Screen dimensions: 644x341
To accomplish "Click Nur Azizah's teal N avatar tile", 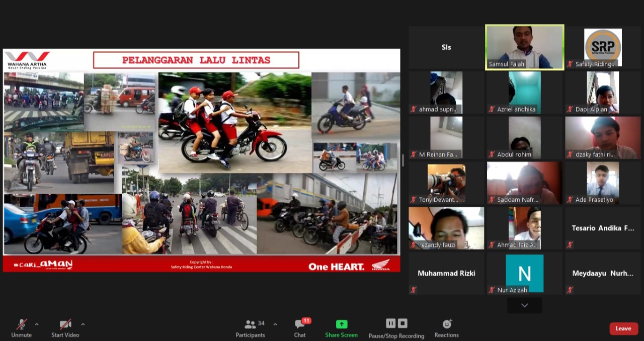I will click(x=524, y=273).
